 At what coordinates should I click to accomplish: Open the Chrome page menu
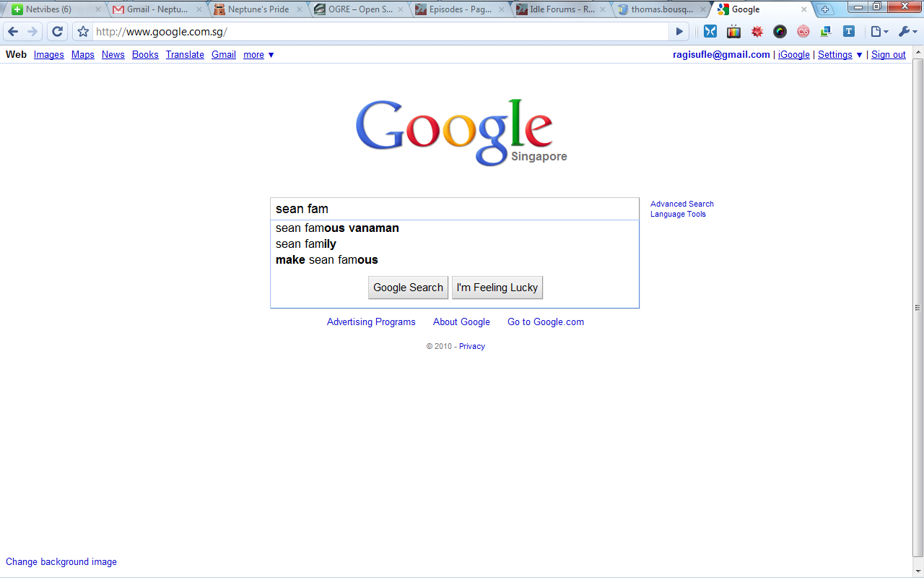[879, 32]
